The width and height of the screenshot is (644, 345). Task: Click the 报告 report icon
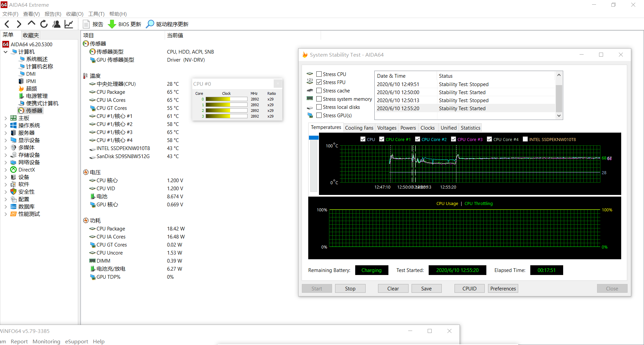click(x=86, y=24)
